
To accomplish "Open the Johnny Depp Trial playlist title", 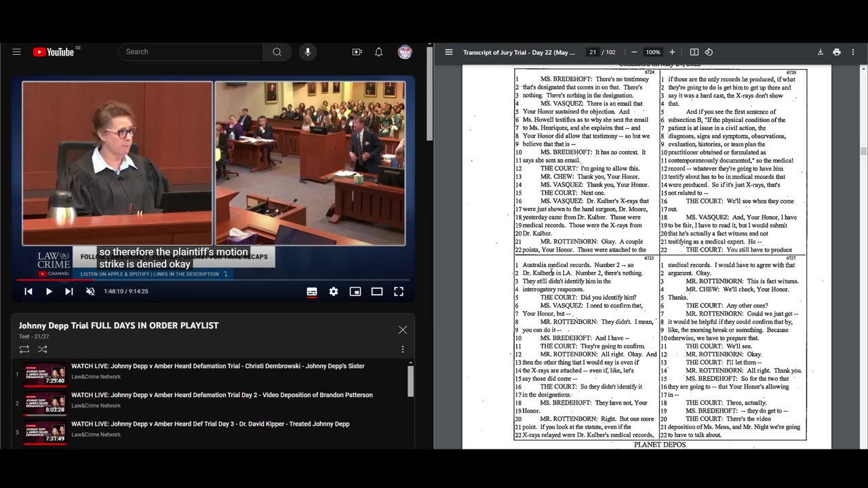I will [119, 326].
